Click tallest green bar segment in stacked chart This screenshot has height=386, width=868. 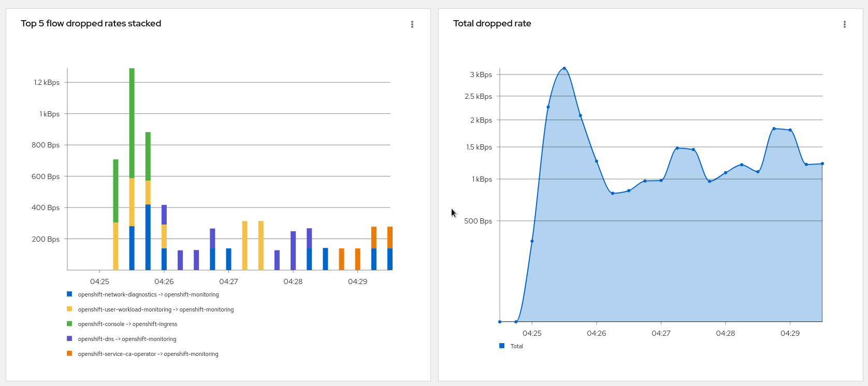click(132, 123)
